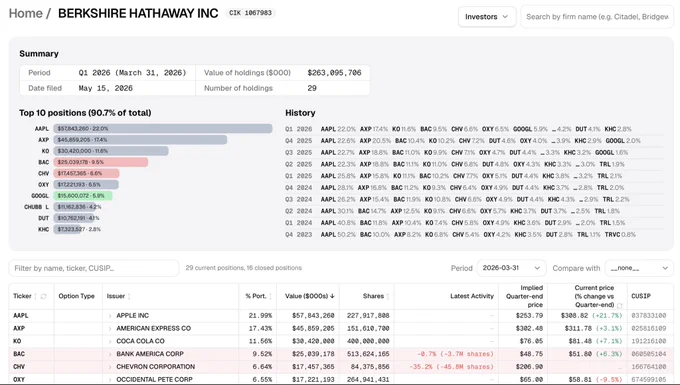
Task: Select the Q1 2025 history row label
Action: click(x=298, y=176)
